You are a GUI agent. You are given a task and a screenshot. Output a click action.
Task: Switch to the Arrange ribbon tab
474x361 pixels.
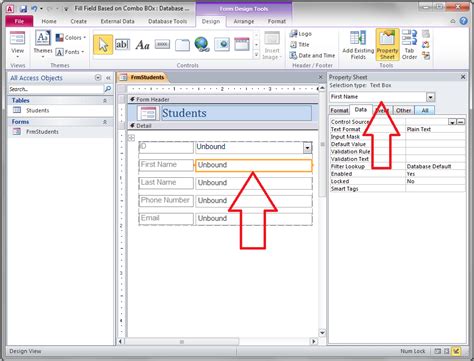pyautogui.click(x=244, y=21)
